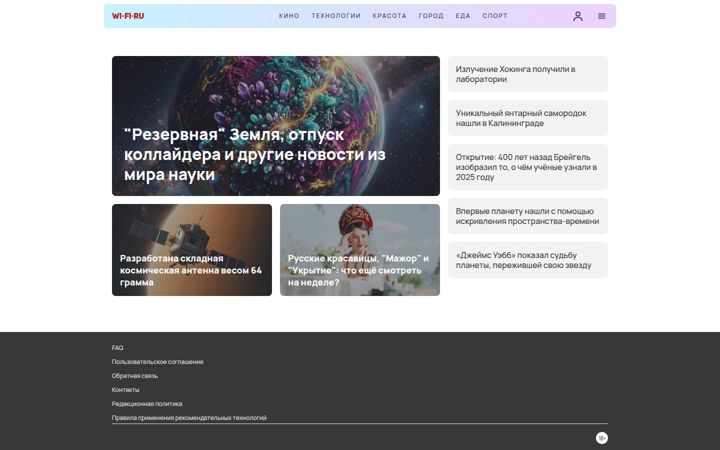Open Пользовательское соглашение footer link
This screenshot has height=450, width=720.
[x=158, y=362]
